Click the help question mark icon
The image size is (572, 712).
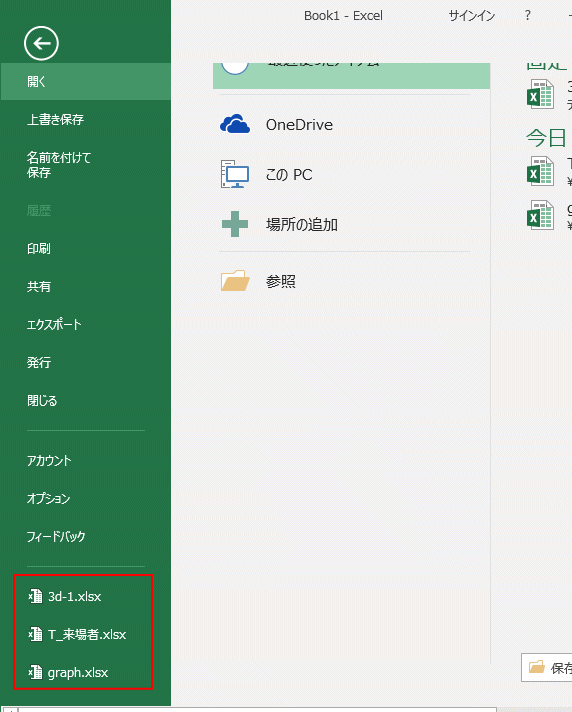(x=528, y=15)
